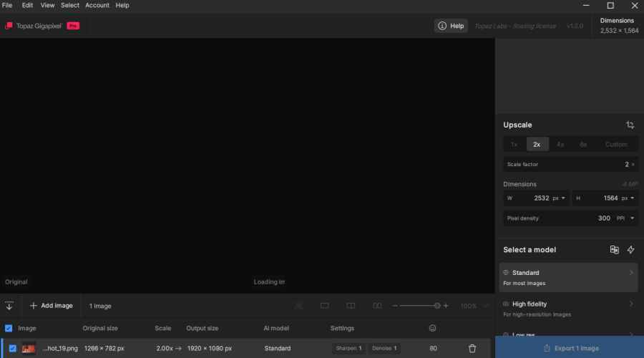This screenshot has width=644, height=358.
Task: Select the 1x upscale option
Action: [x=514, y=144]
